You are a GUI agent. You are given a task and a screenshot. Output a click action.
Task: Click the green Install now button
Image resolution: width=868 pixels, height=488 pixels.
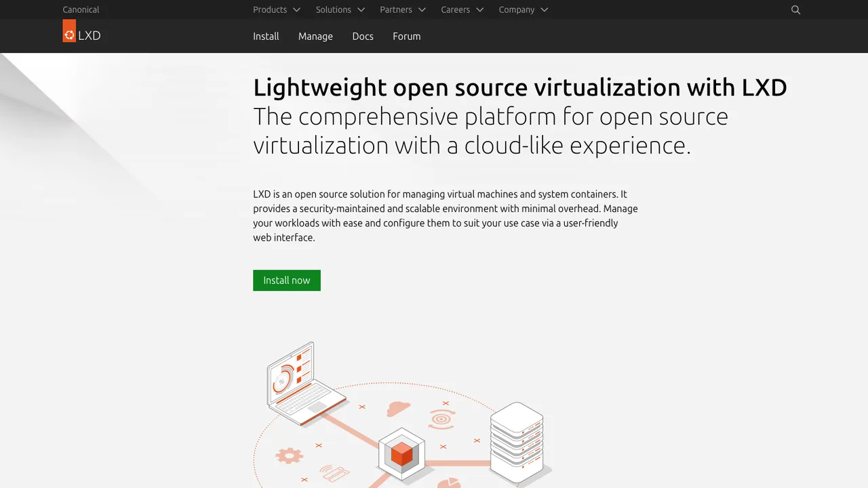(x=287, y=281)
